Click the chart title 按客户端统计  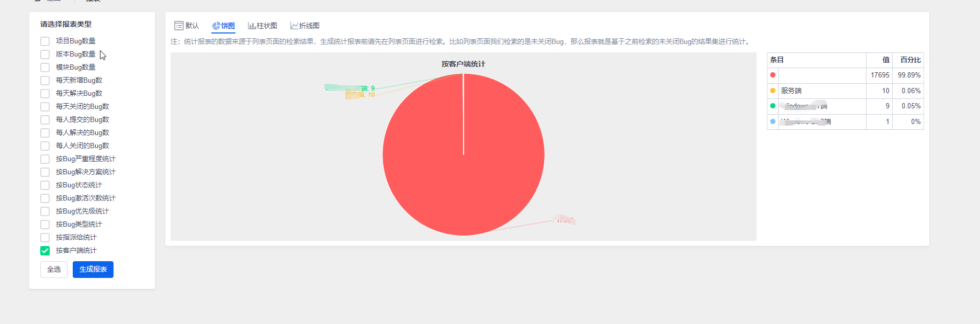[464, 64]
